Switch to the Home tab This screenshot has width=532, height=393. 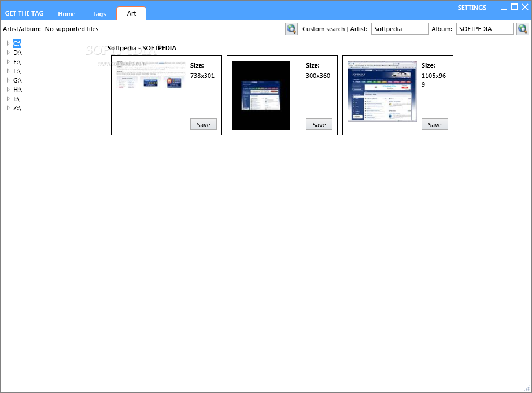pyautogui.click(x=66, y=14)
